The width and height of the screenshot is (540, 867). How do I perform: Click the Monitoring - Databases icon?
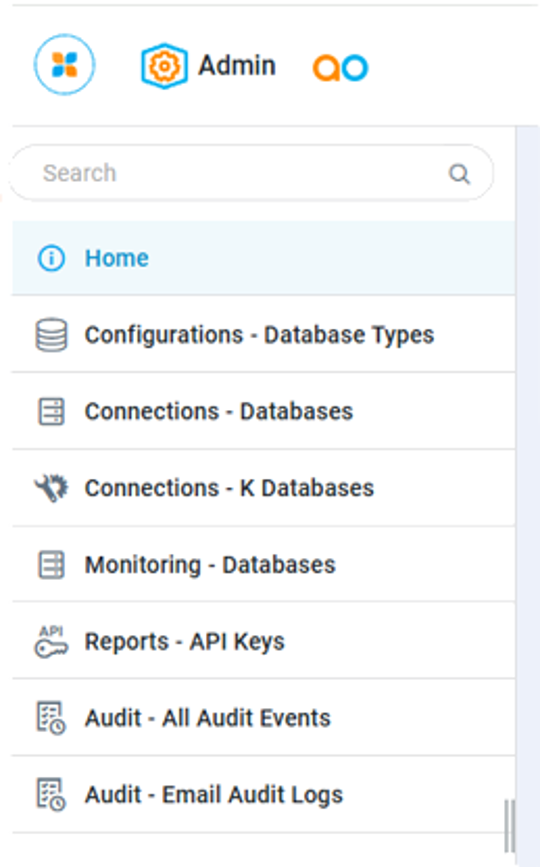(x=51, y=565)
